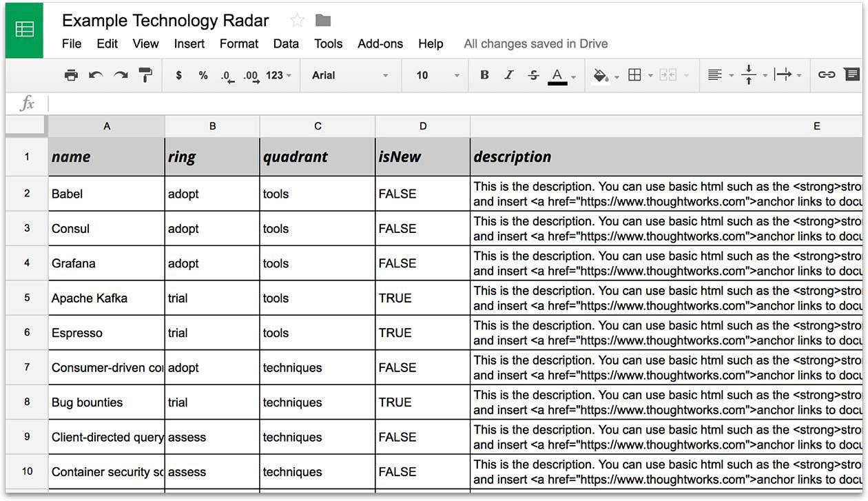Click the ring header cell
Viewport: 868px width, 501px height.
click(212, 156)
